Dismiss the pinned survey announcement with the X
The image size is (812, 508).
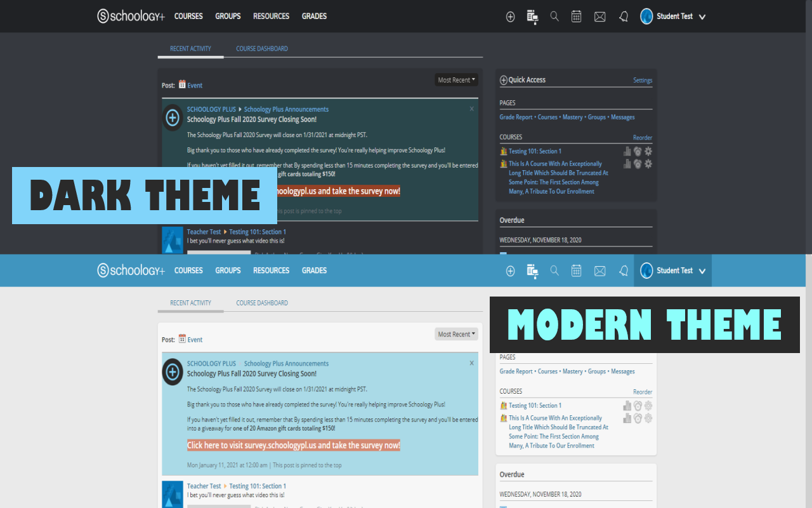coord(471,109)
